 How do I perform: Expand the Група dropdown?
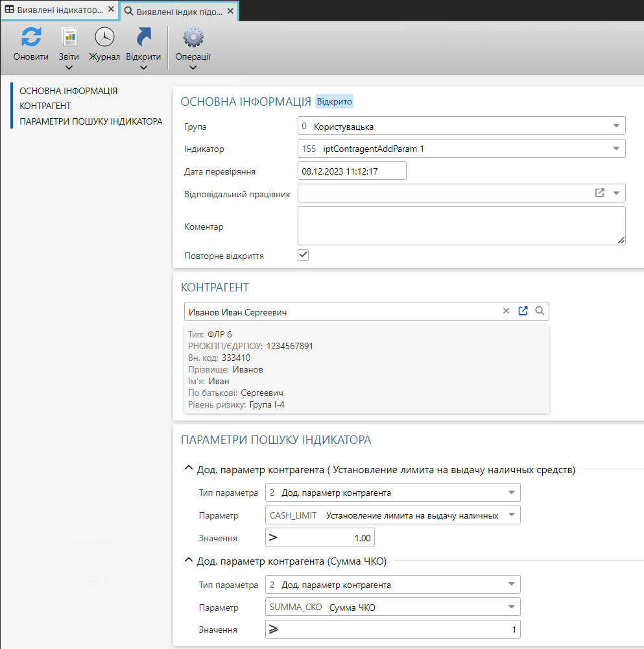(615, 126)
